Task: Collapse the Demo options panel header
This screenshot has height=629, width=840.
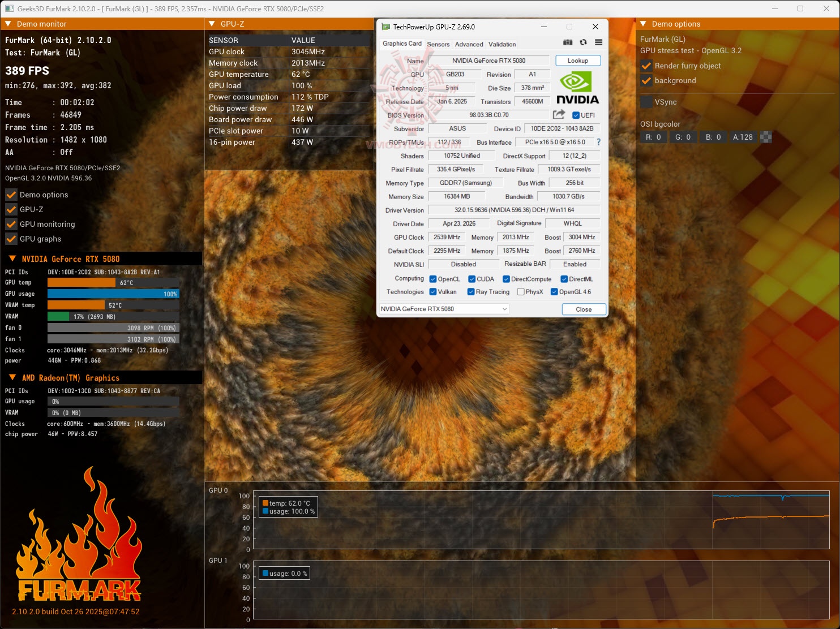Action: [x=643, y=24]
